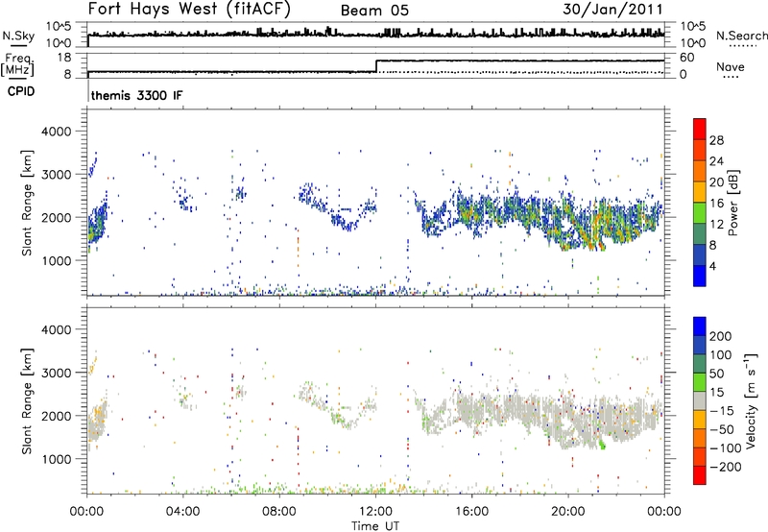Click the '1000' range tick in the velocity panel
This screenshot has height=532, width=768.
(x=57, y=459)
